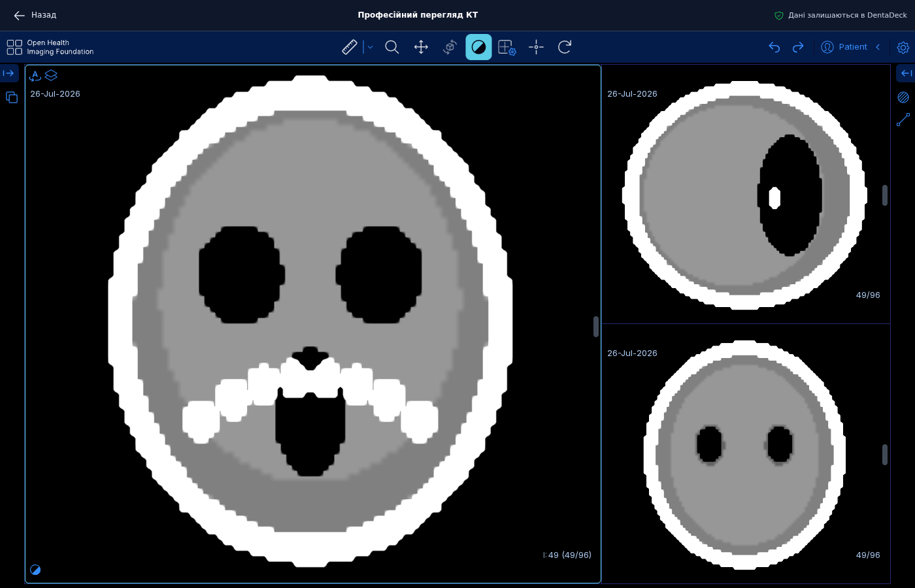This screenshot has width=915, height=588.
Task: Expand the right side panel
Action: point(906,73)
